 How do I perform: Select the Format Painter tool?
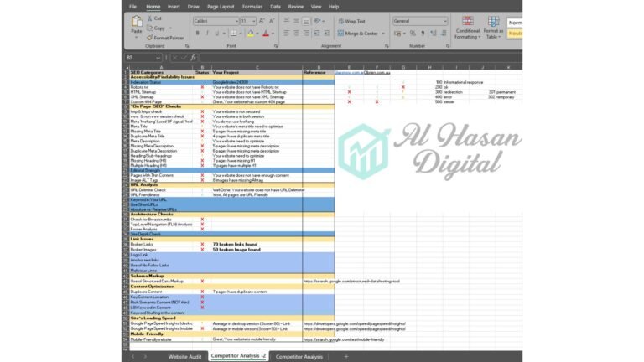click(x=165, y=38)
